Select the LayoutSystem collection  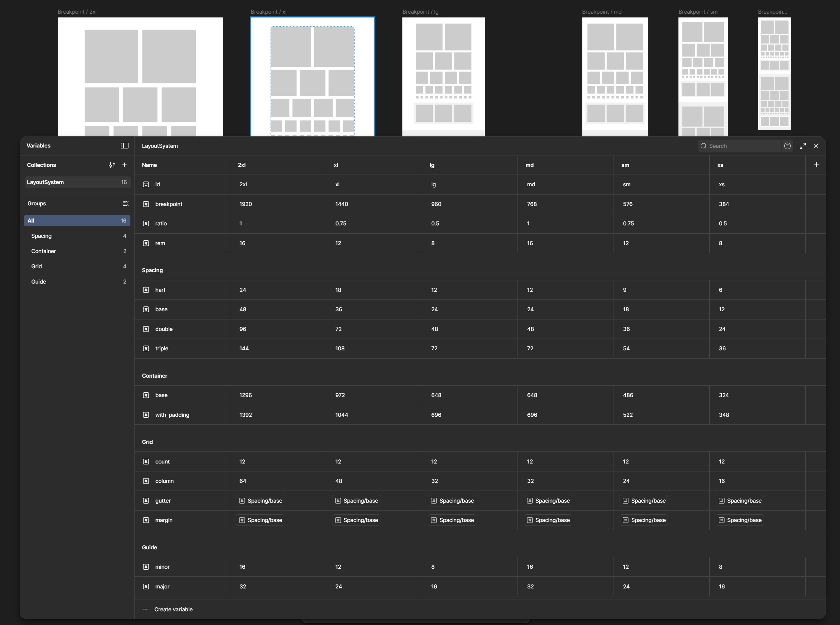pyautogui.click(x=77, y=182)
